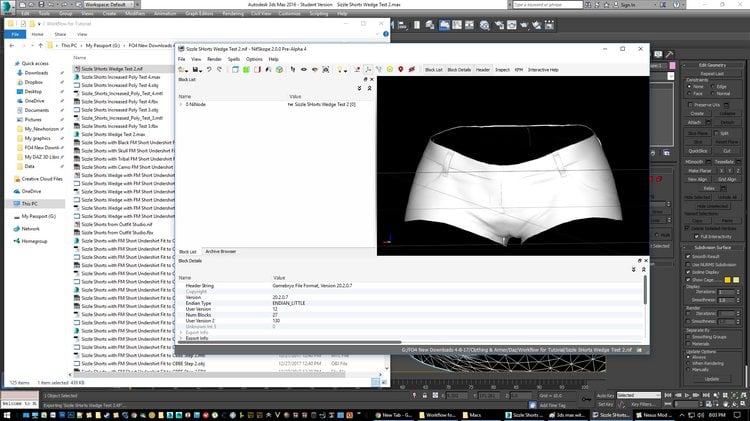Click the selection lock icon in 3ds Max status bar
The image size is (750, 421).
tap(425, 396)
